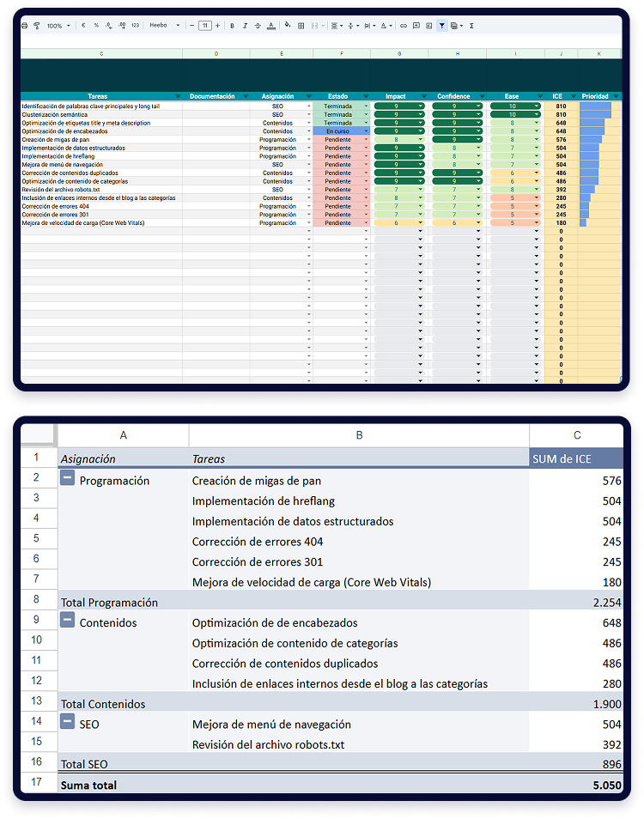Open the 'En curso' status dropdown
644x819 pixels.
coord(367,130)
